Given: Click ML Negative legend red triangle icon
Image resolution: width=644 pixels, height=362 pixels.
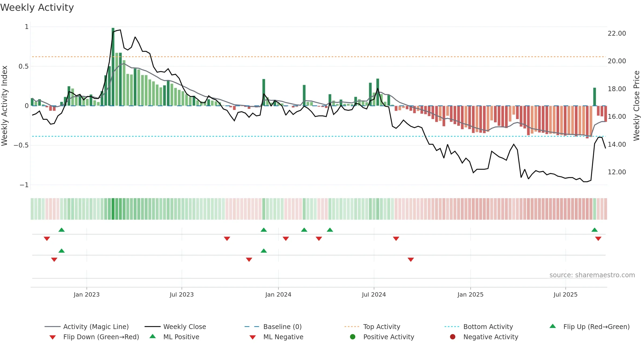Looking at the screenshot, I should pyautogui.click(x=253, y=337).
